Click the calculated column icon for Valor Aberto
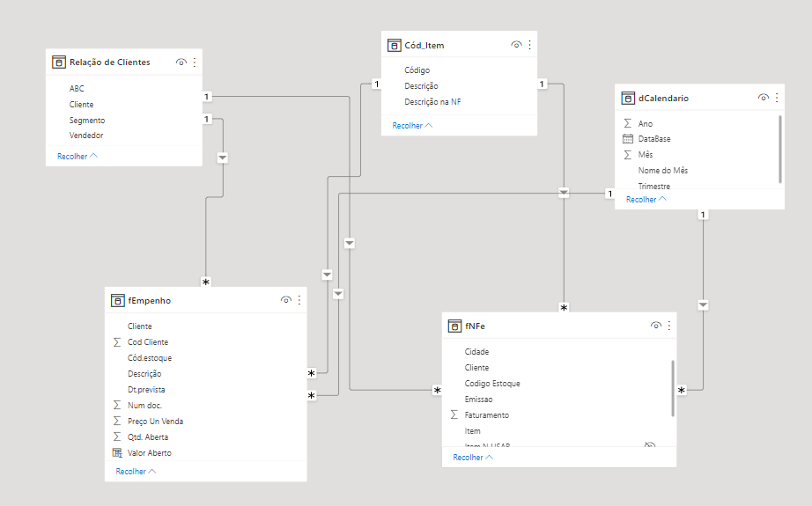 click(117, 452)
